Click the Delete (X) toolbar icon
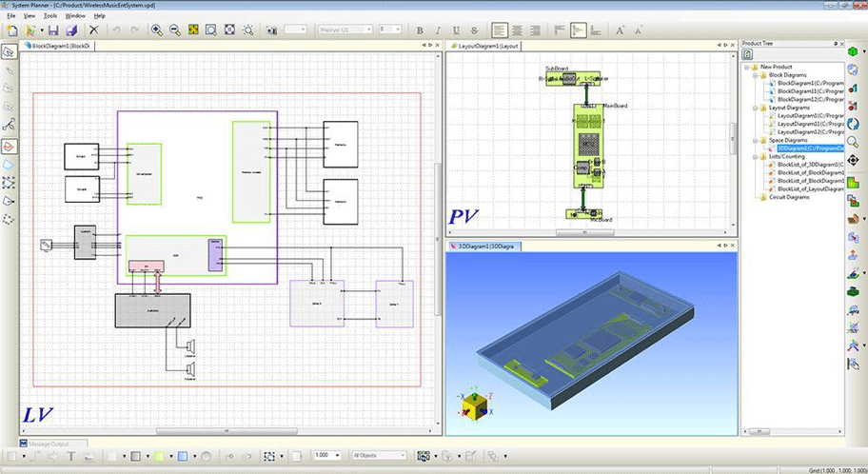868x474 pixels. [93, 30]
